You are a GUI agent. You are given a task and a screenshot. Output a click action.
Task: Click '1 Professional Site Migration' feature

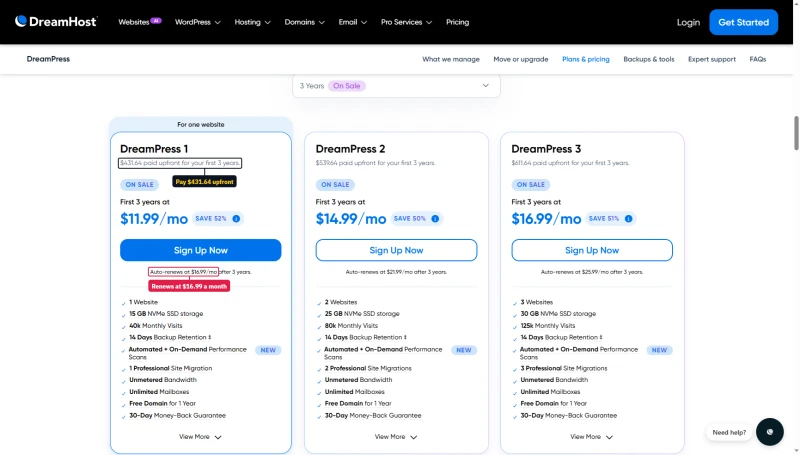pos(170,368)
